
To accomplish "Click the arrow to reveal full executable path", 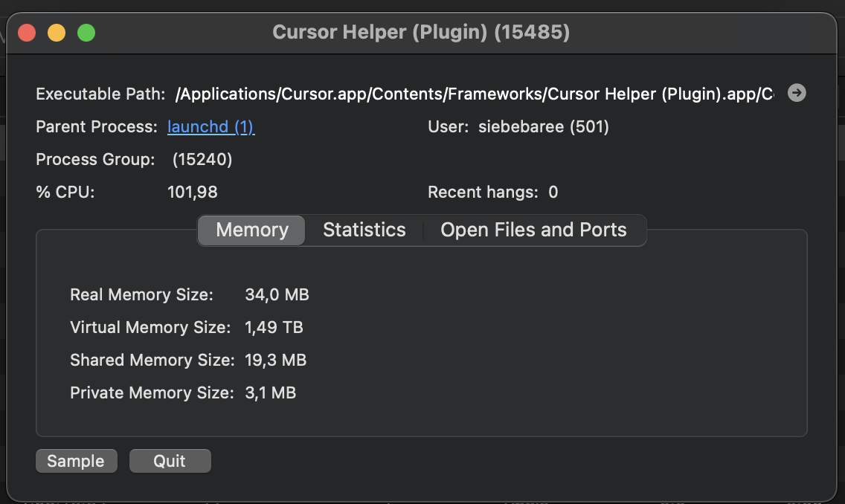I will click(x=797, y=93).
